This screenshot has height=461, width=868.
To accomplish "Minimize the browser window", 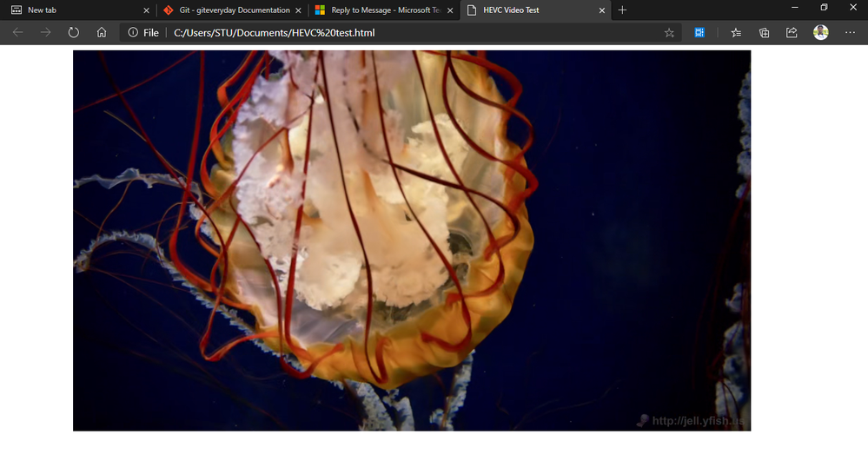I will [795, 8].
